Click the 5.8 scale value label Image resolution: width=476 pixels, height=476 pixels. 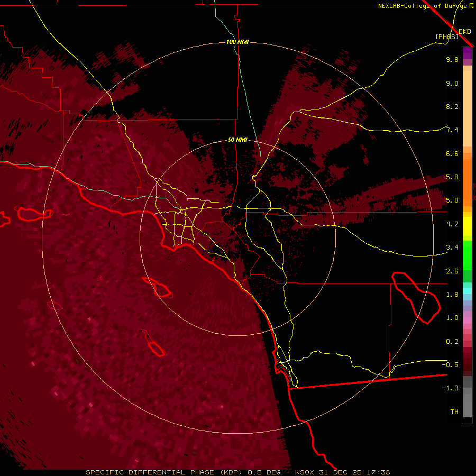coord(452,177)
